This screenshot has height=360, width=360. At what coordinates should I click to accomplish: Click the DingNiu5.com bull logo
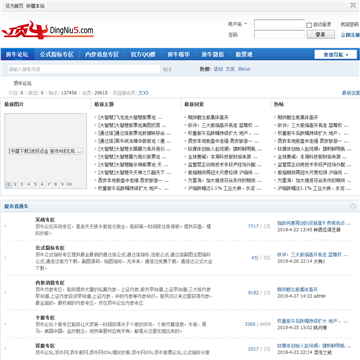click(x=47, y=30)
